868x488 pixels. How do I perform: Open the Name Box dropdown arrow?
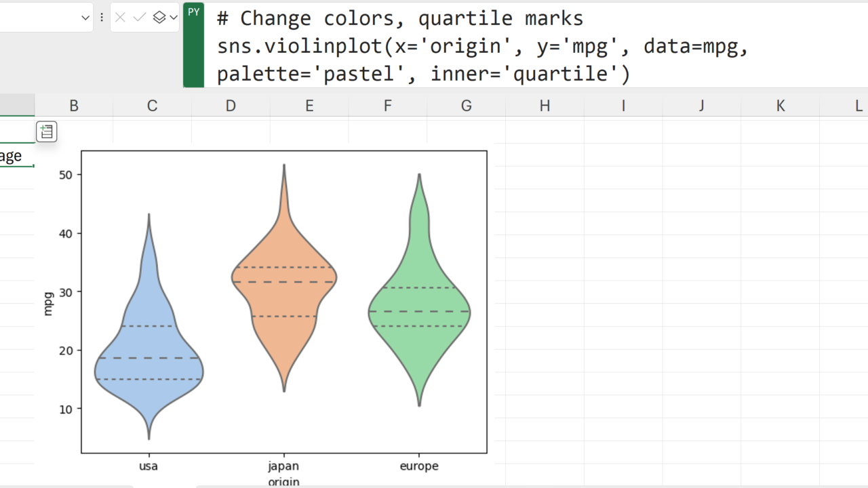(x=85, y=18)
